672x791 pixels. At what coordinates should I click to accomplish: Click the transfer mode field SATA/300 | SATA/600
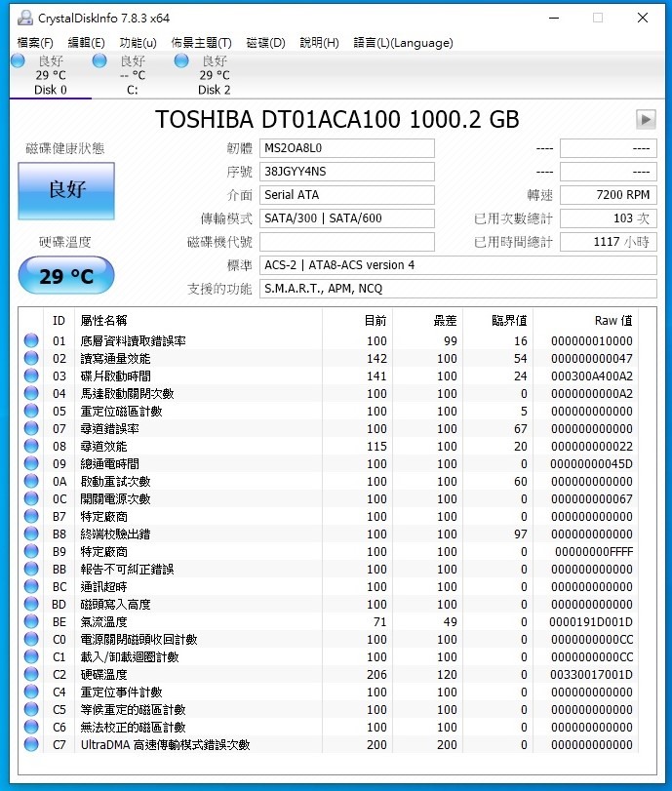point(347,218)
